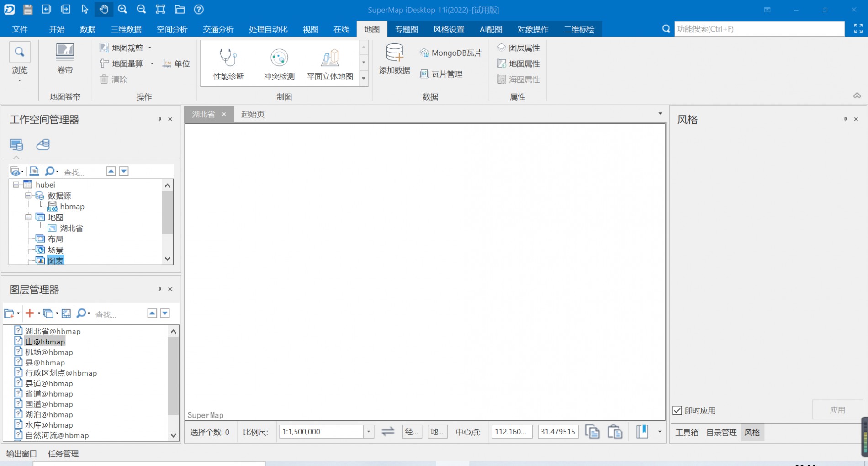
Task: Switch to the 专题图 ribbon tab
Action: point(406,29)
